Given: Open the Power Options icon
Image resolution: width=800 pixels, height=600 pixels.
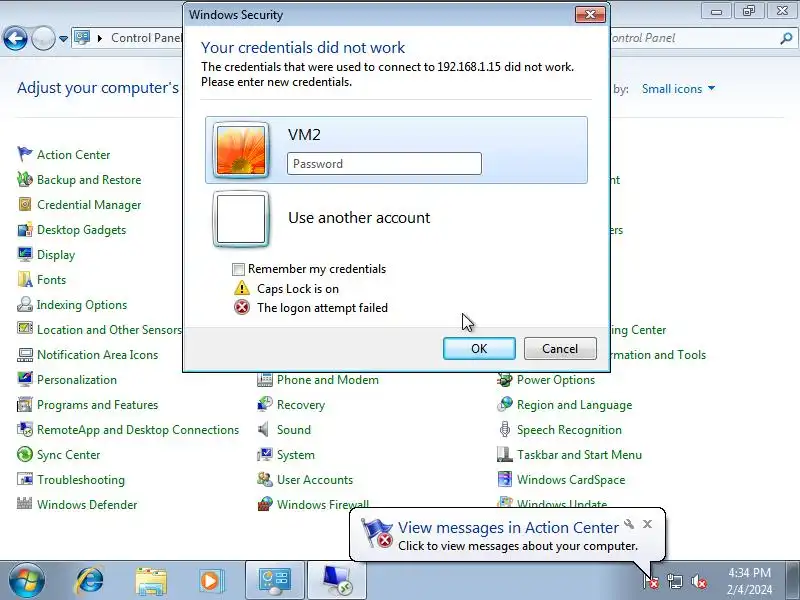Looking at the screenshot, I should pyautogui.click(x=504, y=380).
